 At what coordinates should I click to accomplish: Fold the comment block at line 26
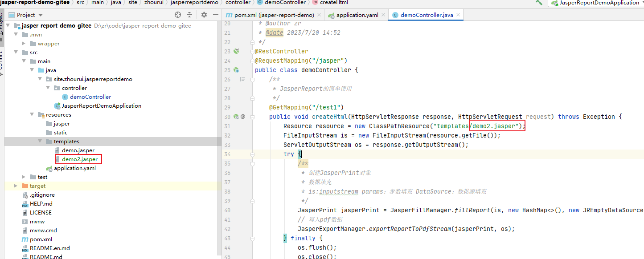tap(252, 79)
